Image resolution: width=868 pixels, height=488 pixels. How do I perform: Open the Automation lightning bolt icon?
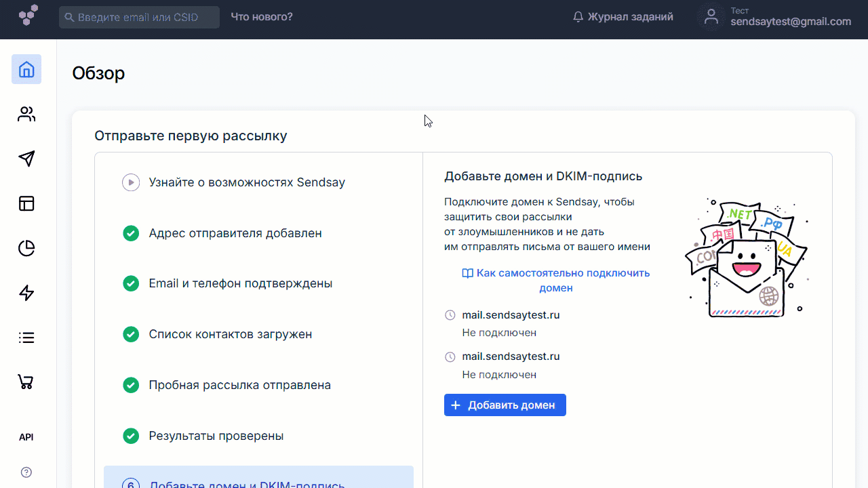26,293
